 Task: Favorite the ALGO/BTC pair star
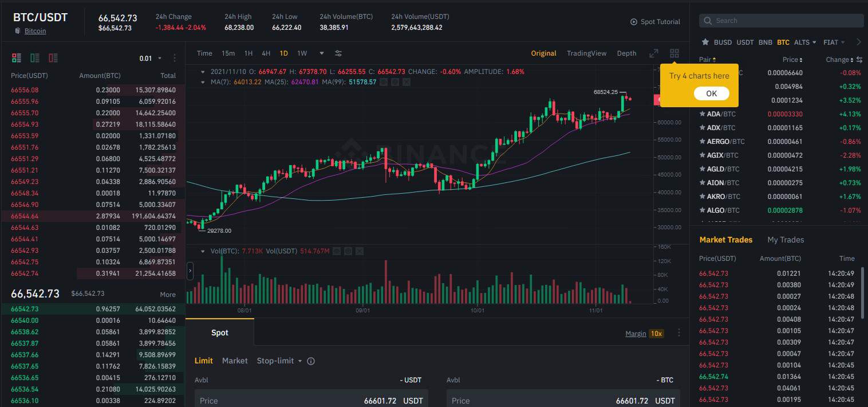tap(702, 210)
